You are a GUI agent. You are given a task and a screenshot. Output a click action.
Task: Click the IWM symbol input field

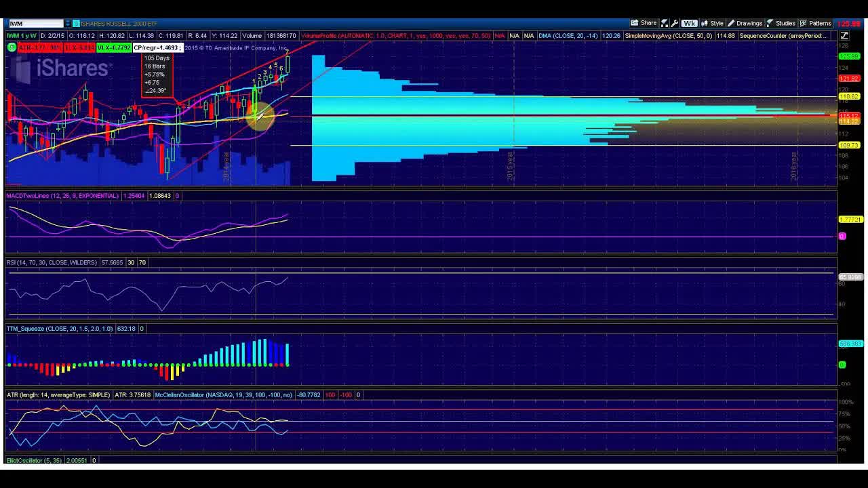point(35,24)
